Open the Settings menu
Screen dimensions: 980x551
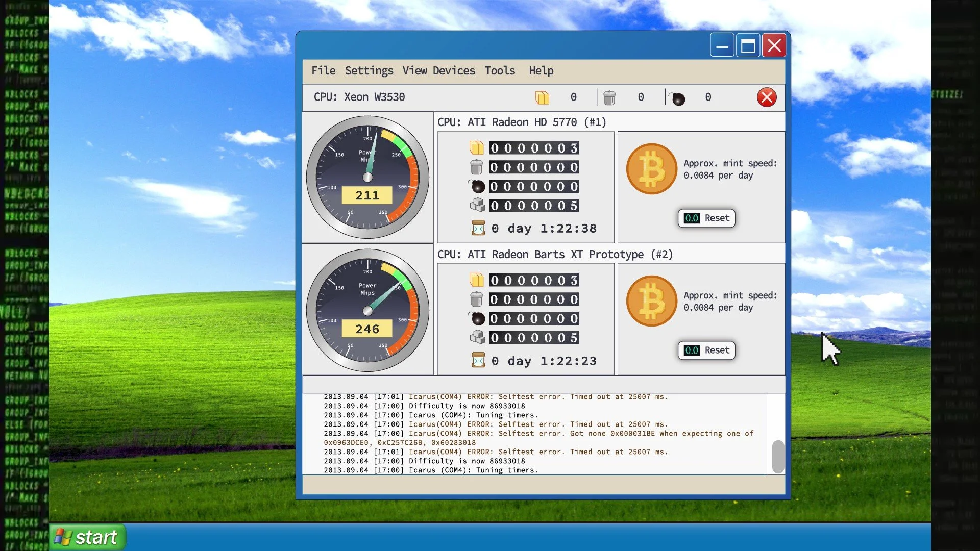[x=369, y=71]
